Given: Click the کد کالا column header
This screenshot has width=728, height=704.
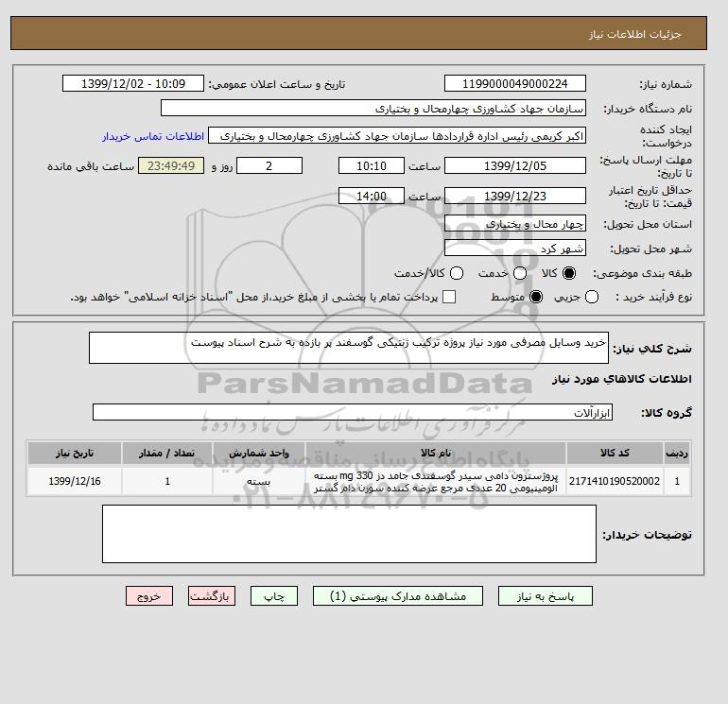Looking at the screenshot, I should (615, 453).
